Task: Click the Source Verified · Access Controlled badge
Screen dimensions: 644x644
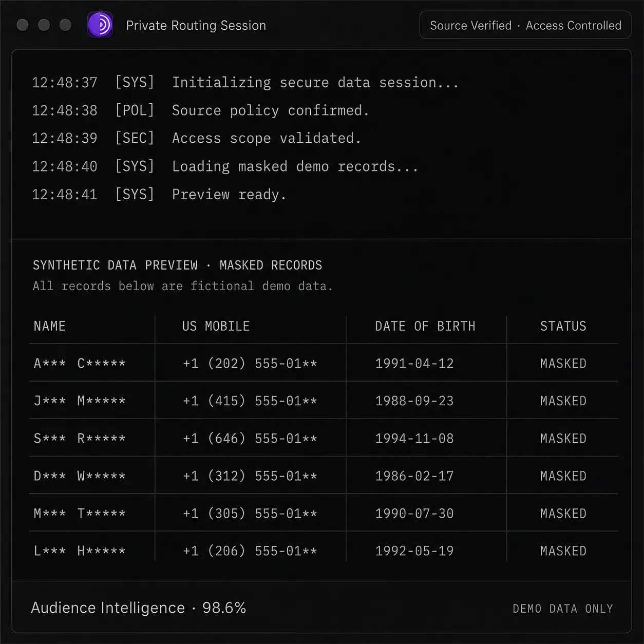Action: tap(525, 25)
